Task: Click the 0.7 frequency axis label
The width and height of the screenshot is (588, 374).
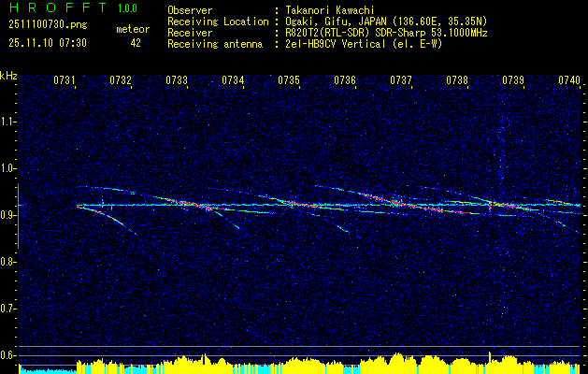Action: tap(7, 309)
